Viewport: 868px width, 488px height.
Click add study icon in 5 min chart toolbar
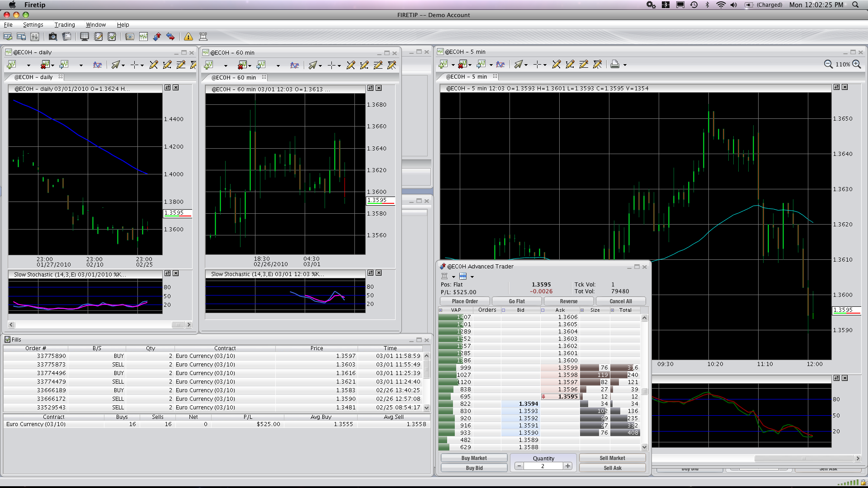[443, 65]
